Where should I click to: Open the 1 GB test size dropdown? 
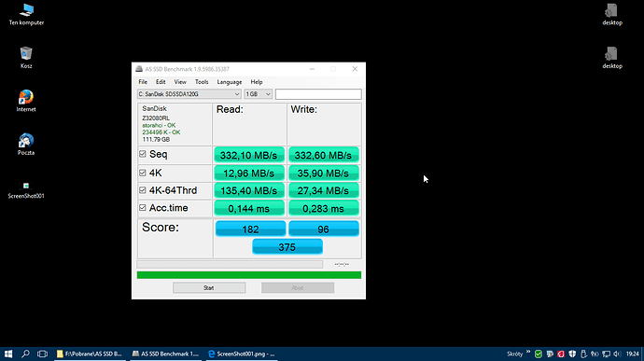(x=258, y=94)
